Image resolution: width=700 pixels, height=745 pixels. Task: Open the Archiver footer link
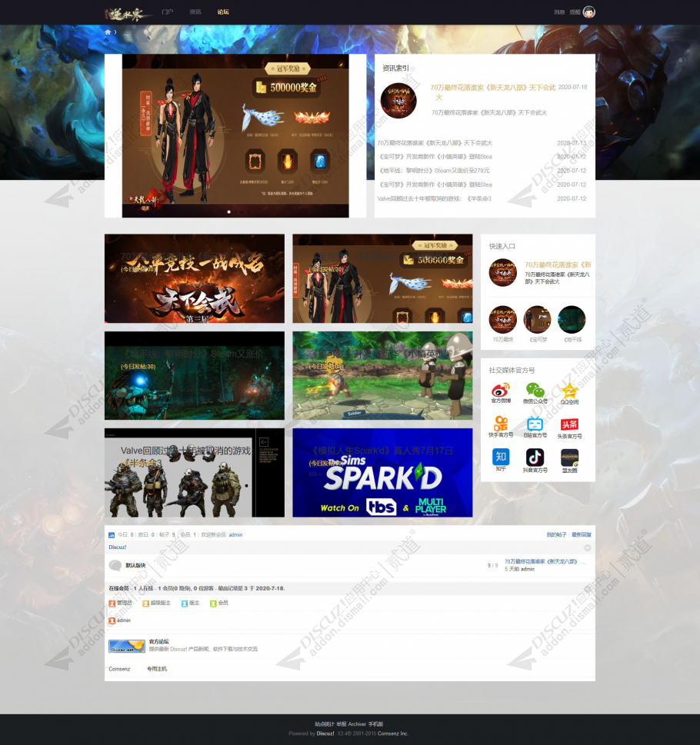pos(358,724)
